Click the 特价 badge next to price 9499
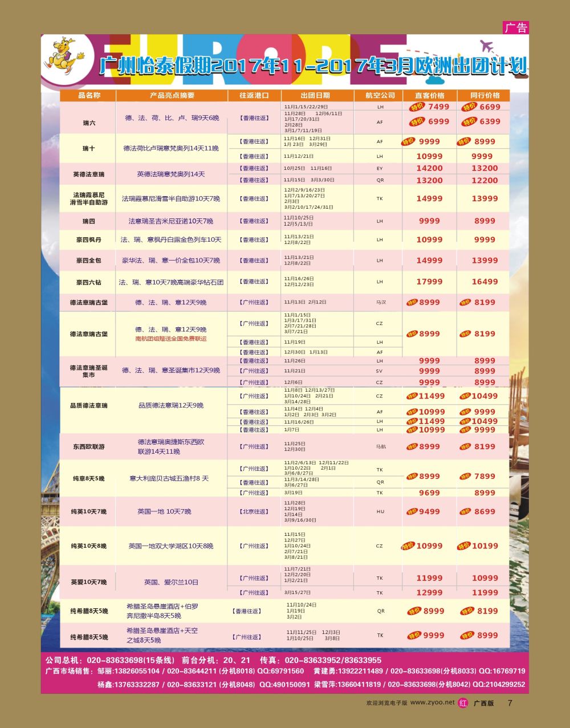The height and width of the screenshot is (728, 570). [x=411, y=511]
